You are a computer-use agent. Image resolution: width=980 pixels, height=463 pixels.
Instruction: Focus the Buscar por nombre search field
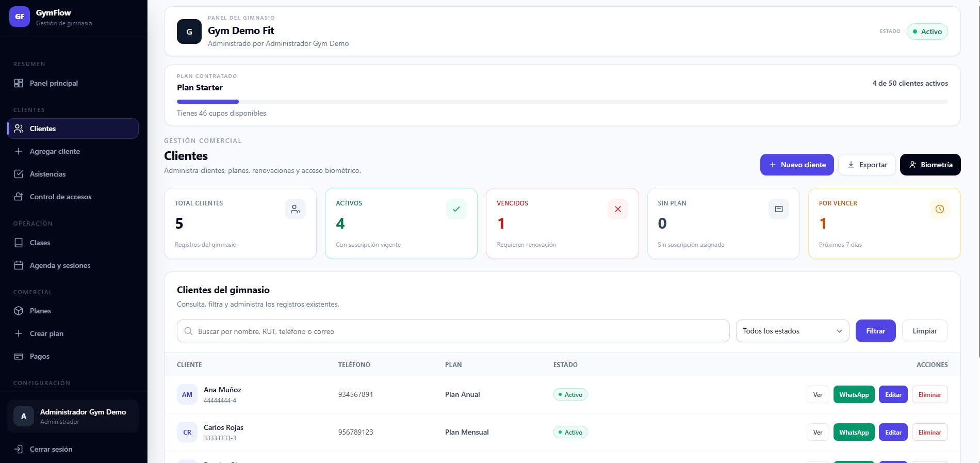click(453, 331)
